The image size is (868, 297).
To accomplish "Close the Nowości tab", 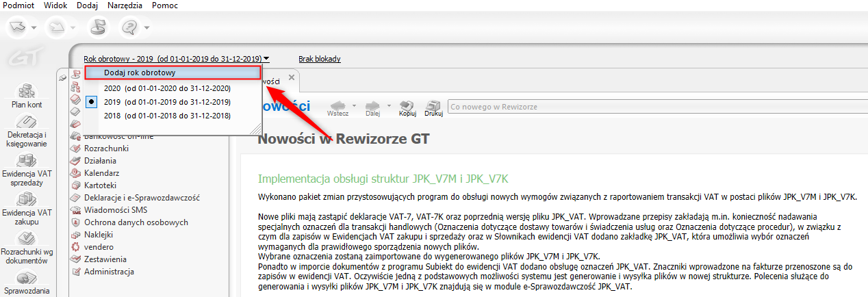I will coord(291,78).
